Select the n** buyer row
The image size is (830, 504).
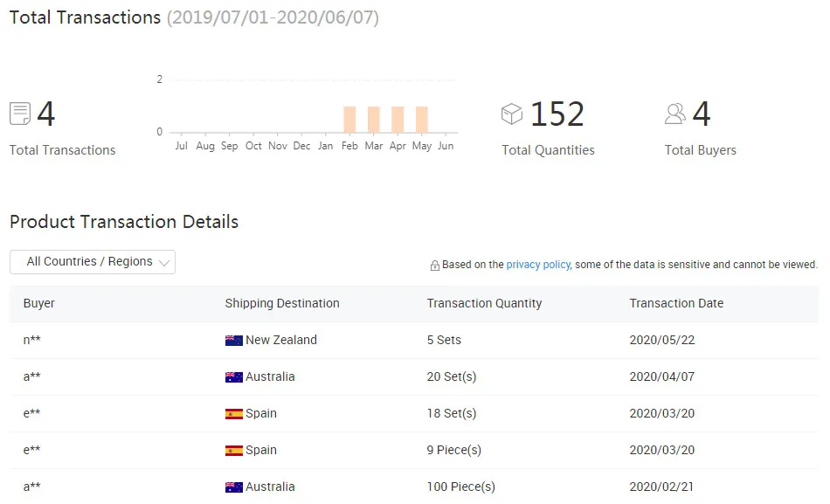(32, 341)
